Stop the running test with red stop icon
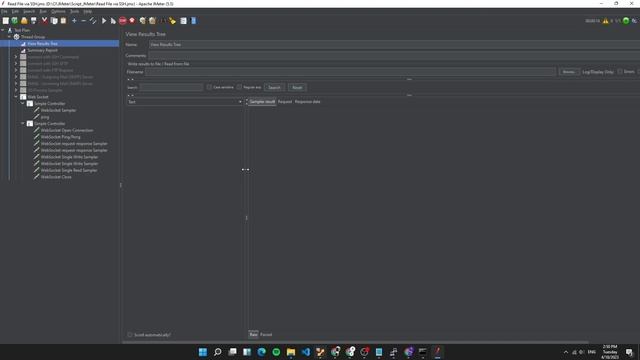Image resolution: width=640 pixels, height=360 pixels. pos(123,21)
